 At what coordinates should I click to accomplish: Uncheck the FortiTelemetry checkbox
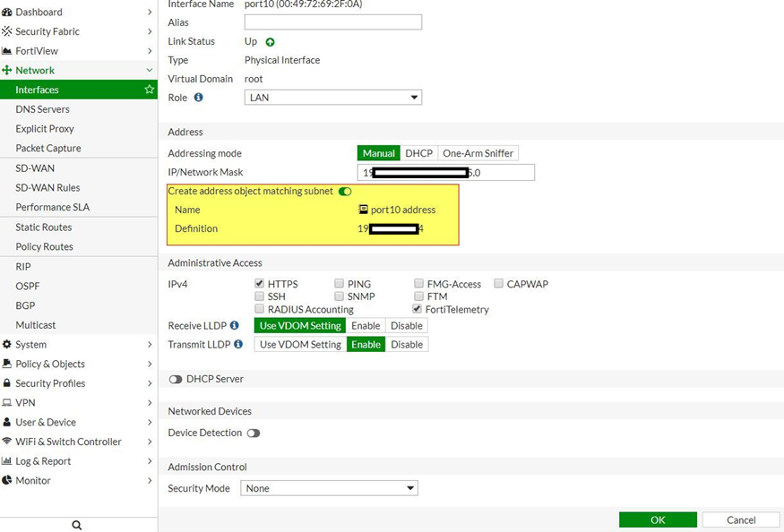coord(417,308)
